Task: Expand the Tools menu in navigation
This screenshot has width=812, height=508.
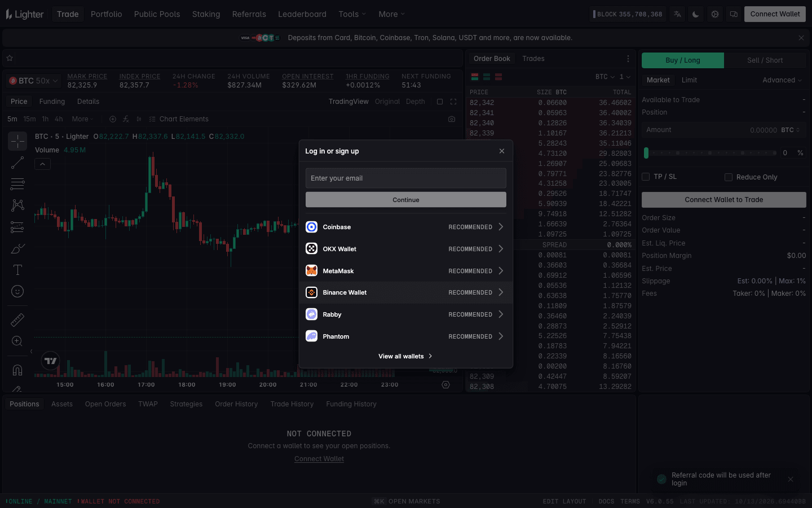Action: [x=352, y=14]
